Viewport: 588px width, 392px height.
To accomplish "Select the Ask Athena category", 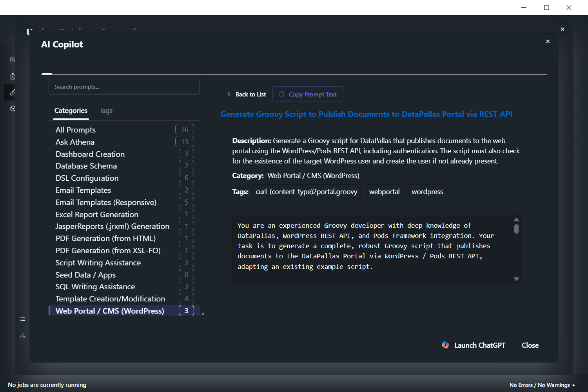I will coord(124,142).
